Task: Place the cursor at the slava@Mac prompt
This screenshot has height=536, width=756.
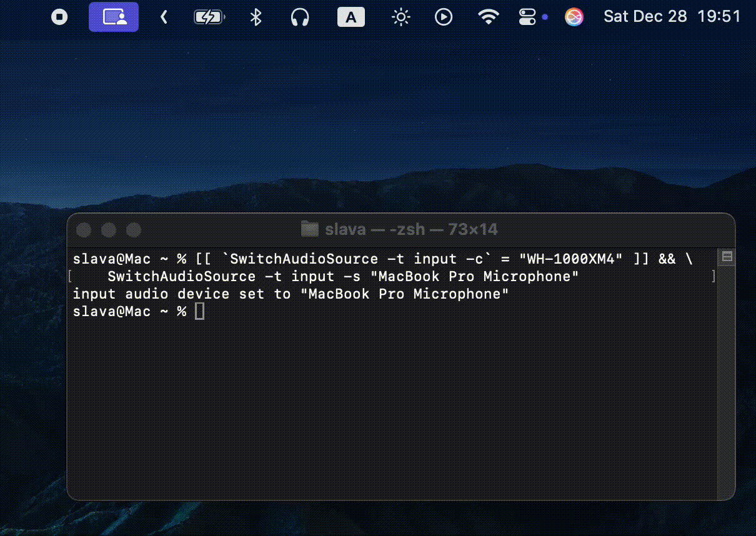Action: [201, 310]
